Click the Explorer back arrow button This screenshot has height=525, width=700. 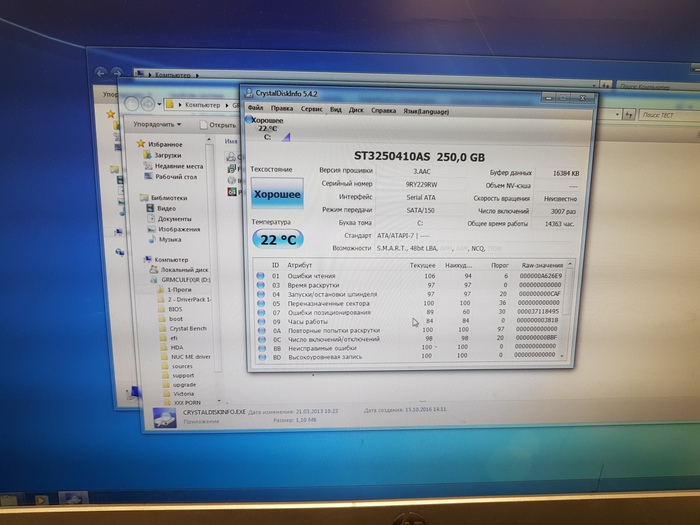(131, 104)
